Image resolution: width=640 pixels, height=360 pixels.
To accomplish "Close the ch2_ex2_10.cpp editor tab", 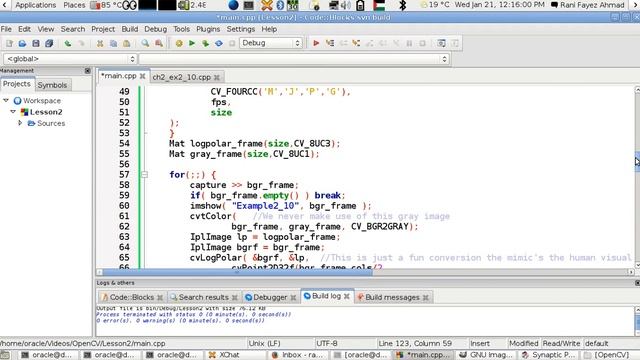I will point(217,77).
